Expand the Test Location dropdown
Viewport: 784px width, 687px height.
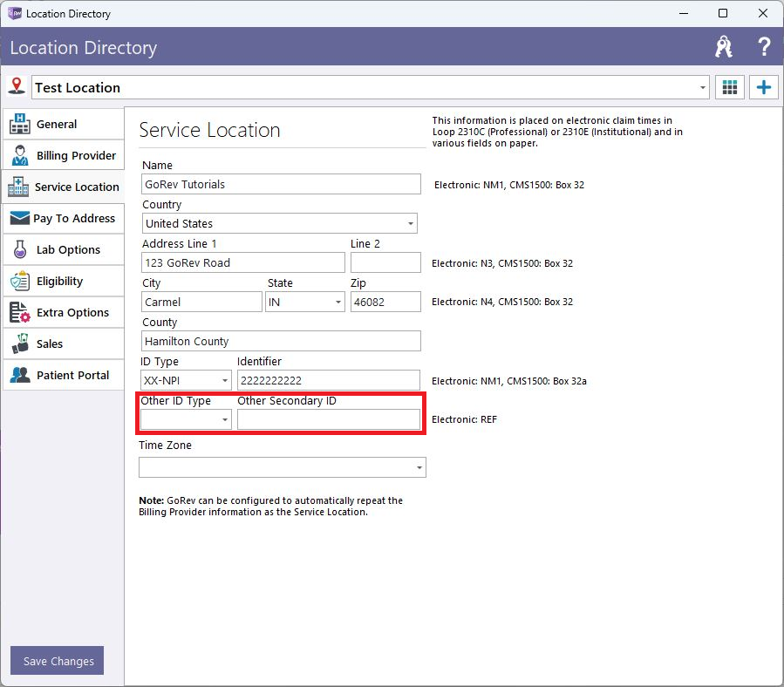[703, 88]
